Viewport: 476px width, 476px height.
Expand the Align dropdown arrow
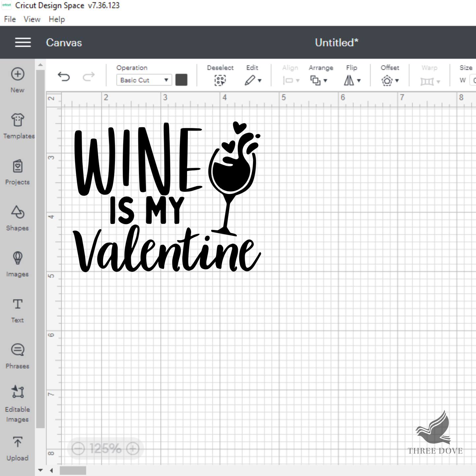pos(297,81)
